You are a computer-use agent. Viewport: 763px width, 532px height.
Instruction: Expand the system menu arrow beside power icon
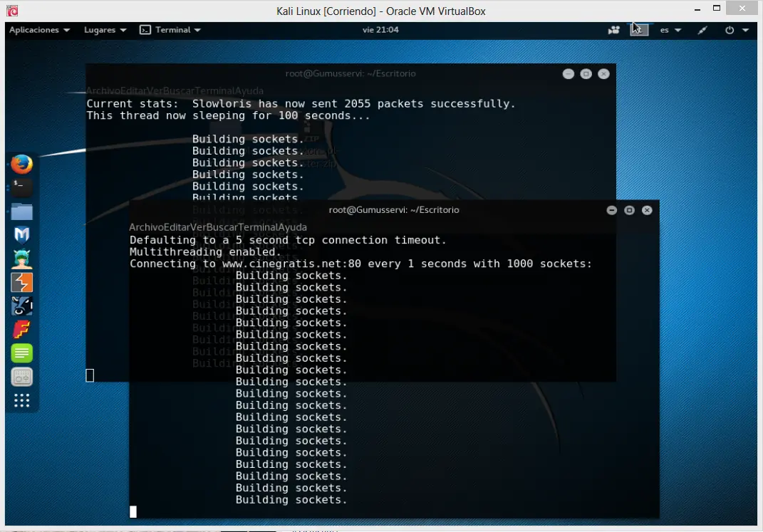tap(745, 30)
